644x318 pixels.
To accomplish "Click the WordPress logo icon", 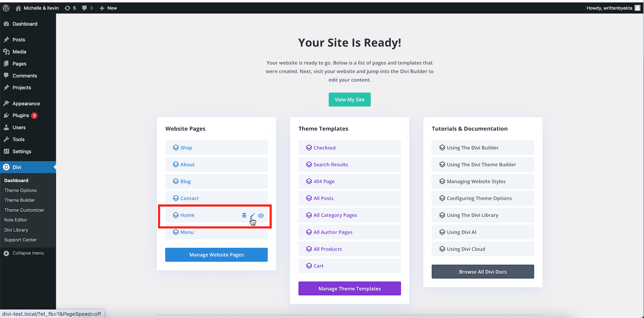I will [6, 8].
